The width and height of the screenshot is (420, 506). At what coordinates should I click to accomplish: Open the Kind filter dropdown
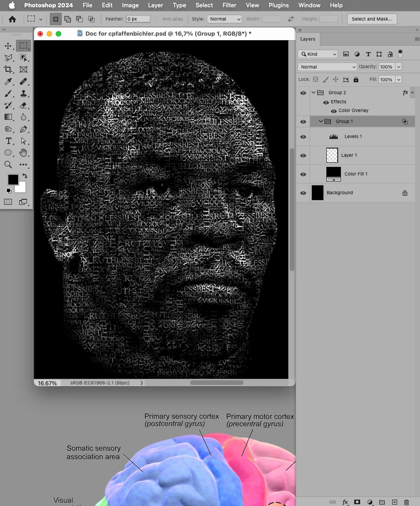click(x=318, y=54)
